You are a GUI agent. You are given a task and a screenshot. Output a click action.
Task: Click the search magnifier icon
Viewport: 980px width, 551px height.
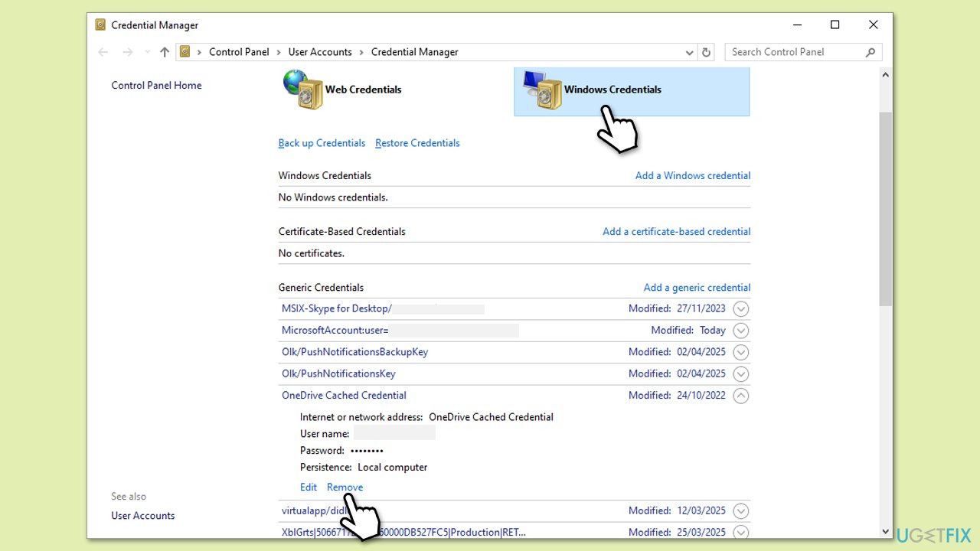[870, 52]
